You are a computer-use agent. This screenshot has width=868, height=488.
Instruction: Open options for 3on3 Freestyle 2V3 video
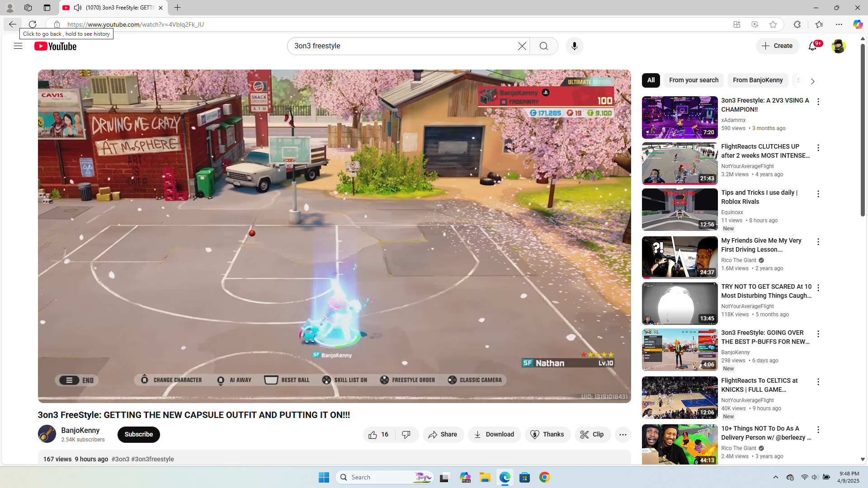point(818,102)
